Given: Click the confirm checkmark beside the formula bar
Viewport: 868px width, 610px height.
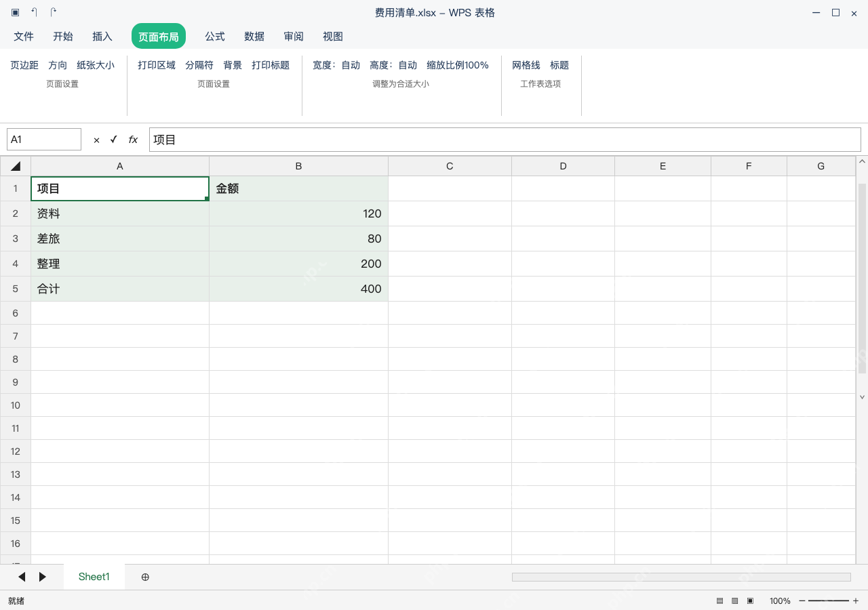Looking at the screenshot, I should click(114, 140).
